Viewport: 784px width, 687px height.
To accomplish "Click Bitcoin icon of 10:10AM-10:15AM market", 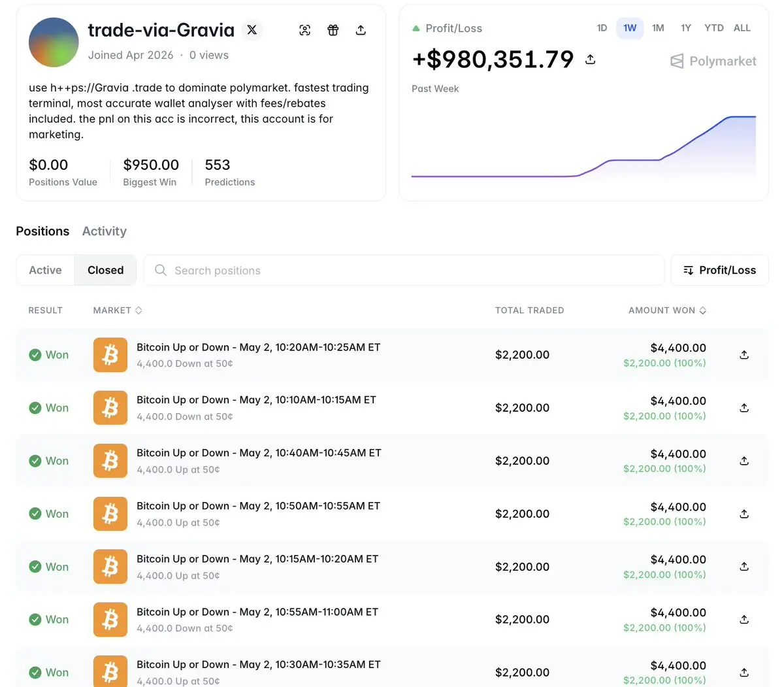I will (110, 408).
